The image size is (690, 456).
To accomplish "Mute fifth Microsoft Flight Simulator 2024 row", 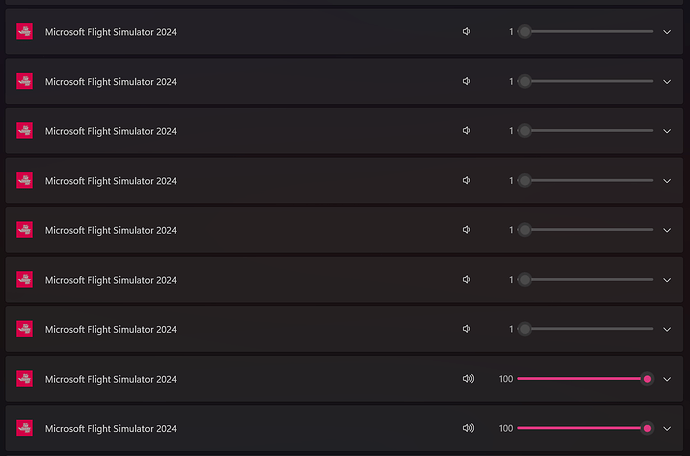I will 466,229.
